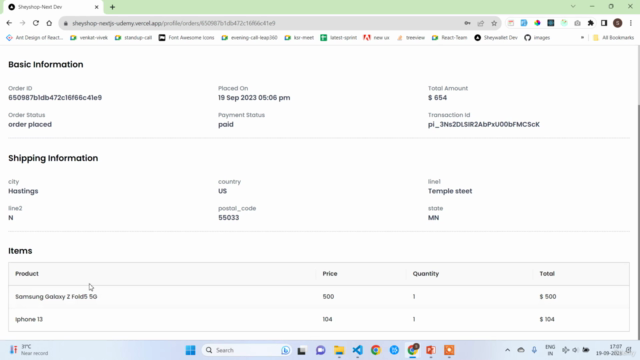This screenshot has height=360, width=640.
Task: Open the calendar extension icon
Action: (511, 23)
